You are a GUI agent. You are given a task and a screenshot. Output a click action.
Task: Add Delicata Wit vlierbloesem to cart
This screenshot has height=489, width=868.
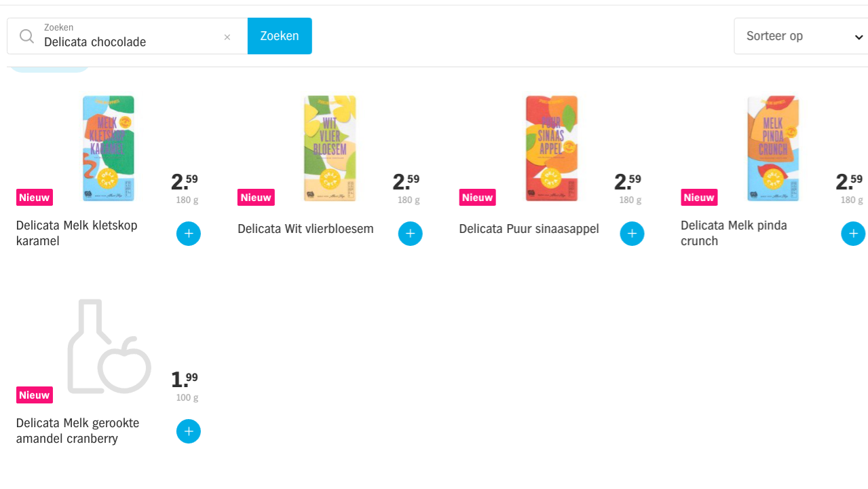[410, 234]
